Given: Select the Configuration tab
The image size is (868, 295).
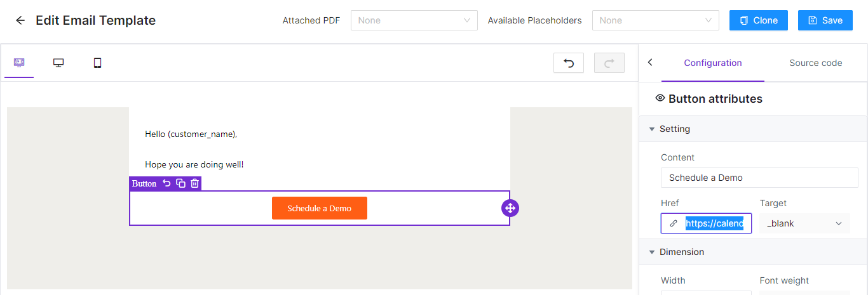Looking at the screenshot, I should 713,63.
